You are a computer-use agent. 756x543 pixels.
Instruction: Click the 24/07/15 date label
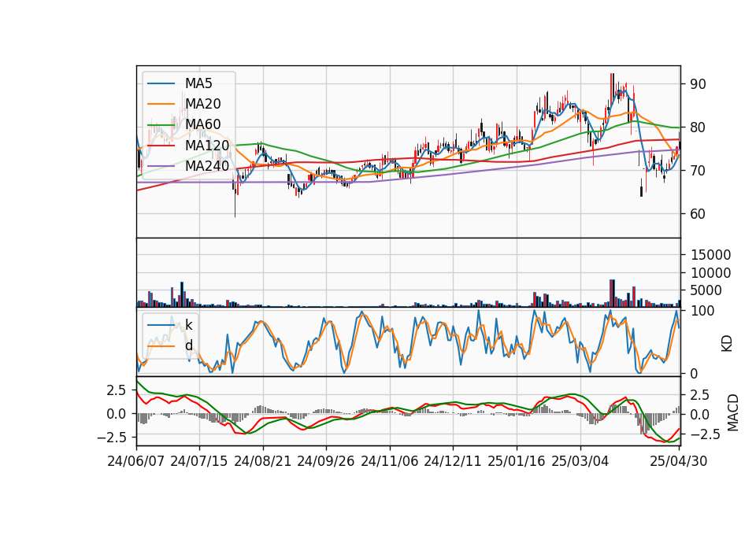pyautogui.click(x=199, y=461)
